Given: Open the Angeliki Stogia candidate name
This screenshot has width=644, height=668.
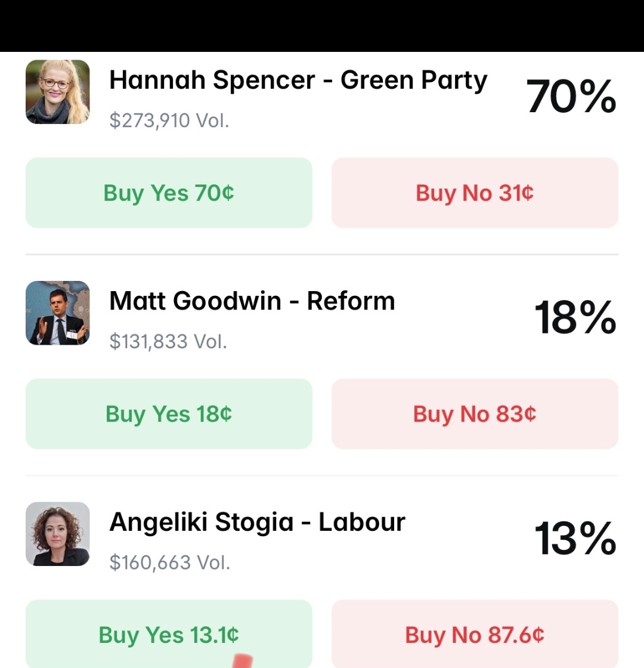Looking at the screenshot, I should (202, 522).
